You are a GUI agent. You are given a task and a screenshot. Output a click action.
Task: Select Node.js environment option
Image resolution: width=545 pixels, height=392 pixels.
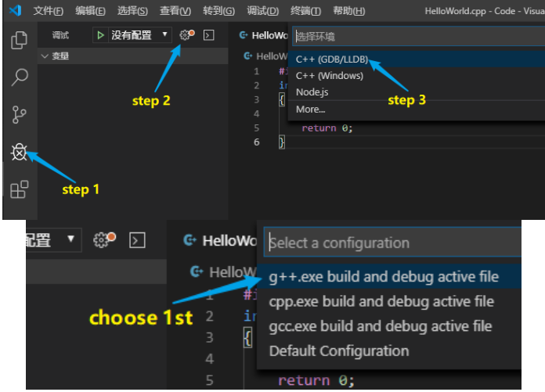point(417,92)
